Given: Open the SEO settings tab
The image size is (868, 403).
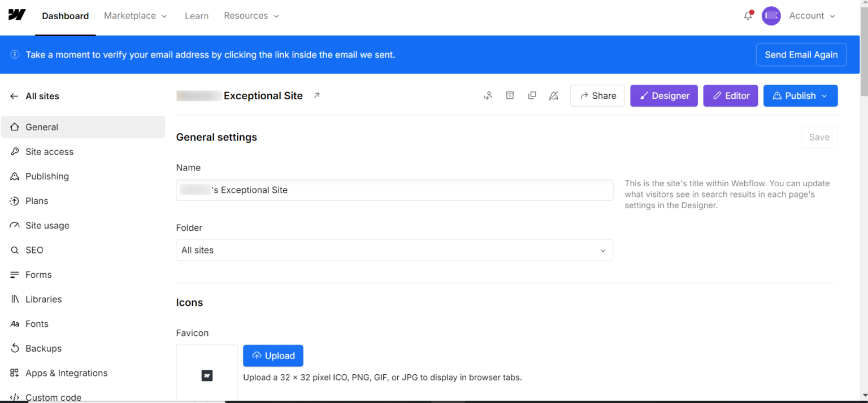Looking at the screenshot, I should coord(34,250).
